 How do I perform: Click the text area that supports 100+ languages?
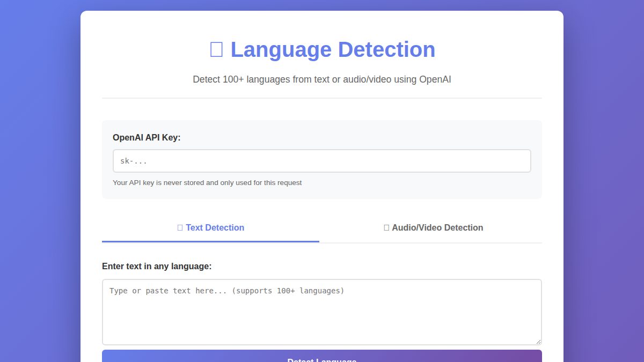(x=322, y=311)
